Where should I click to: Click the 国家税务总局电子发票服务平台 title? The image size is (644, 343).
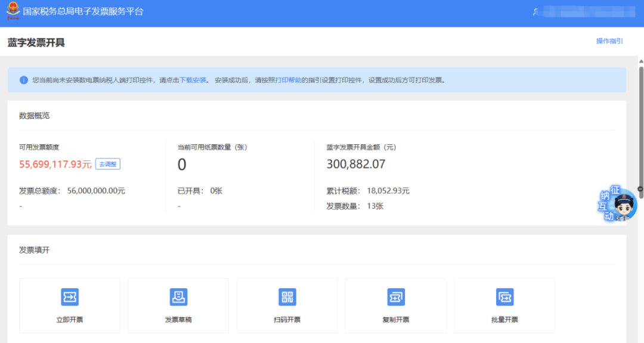click(83, 12)
